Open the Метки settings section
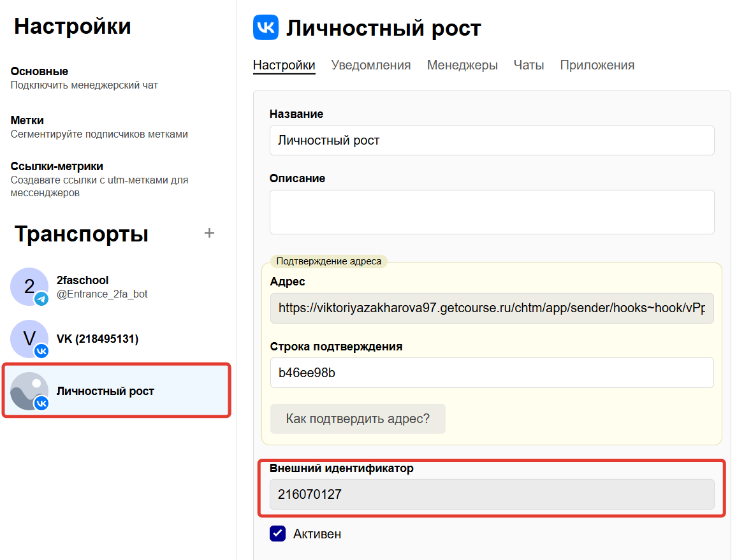The height and width of the screenshot is (560, 744). pyautogui.click(x=99, y=127)
